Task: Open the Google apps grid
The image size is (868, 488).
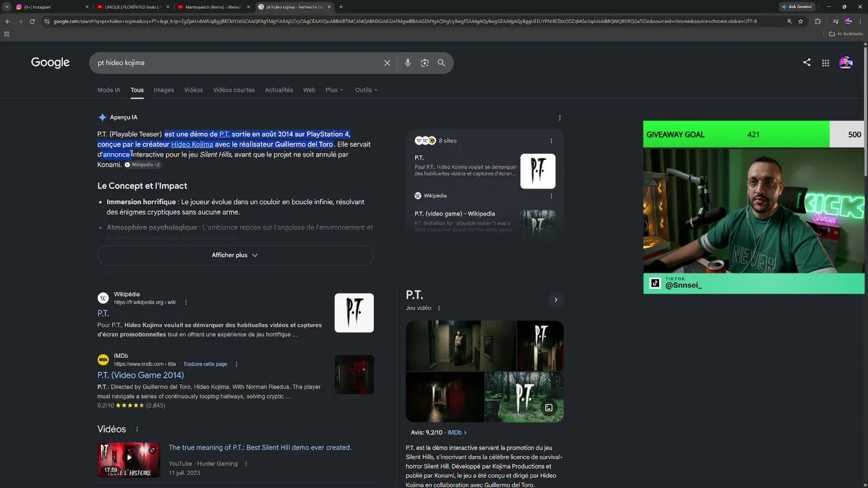Action: [x=825, y=63]
